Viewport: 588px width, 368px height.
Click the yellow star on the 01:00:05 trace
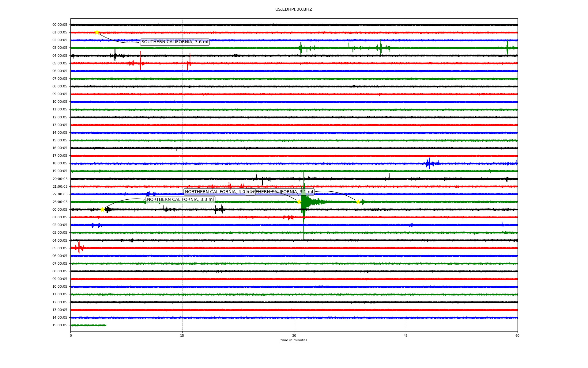coord(97,32)
